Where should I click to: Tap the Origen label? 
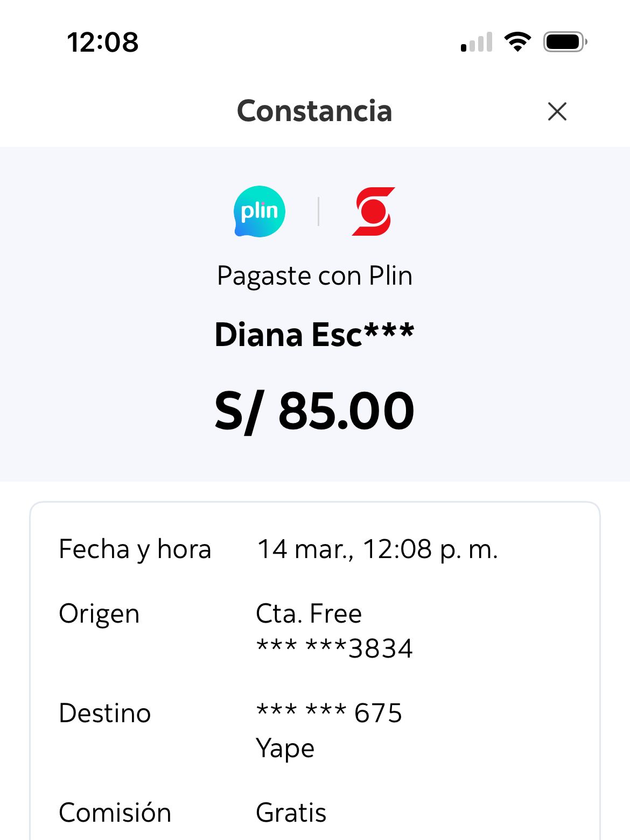click(x=99, y=614)
